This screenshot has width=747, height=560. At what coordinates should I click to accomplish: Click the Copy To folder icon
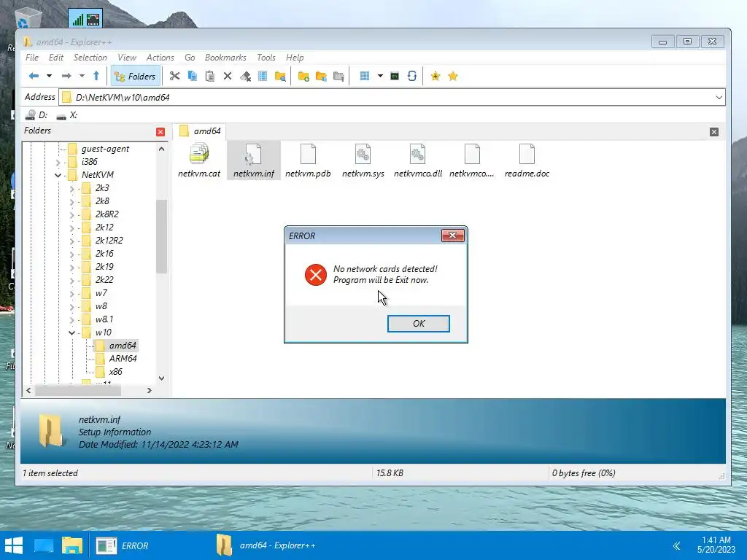pyautogui.click(x=321, y=76)
